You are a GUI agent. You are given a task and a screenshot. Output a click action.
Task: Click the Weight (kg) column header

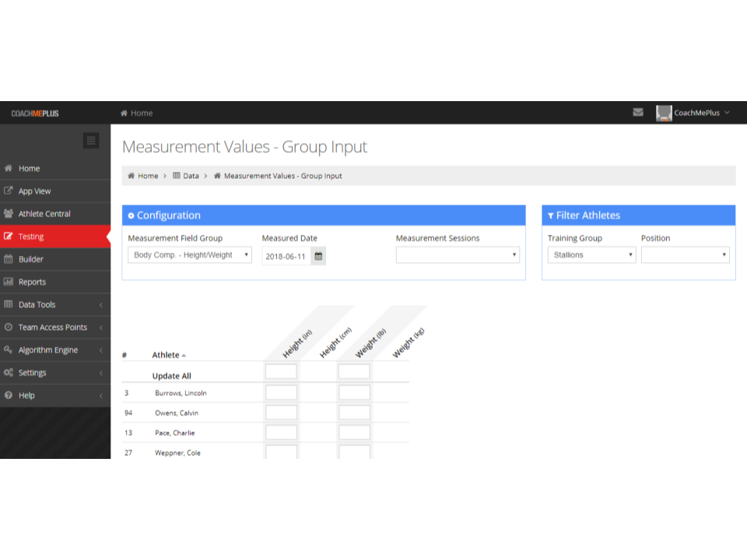[409, 342]
